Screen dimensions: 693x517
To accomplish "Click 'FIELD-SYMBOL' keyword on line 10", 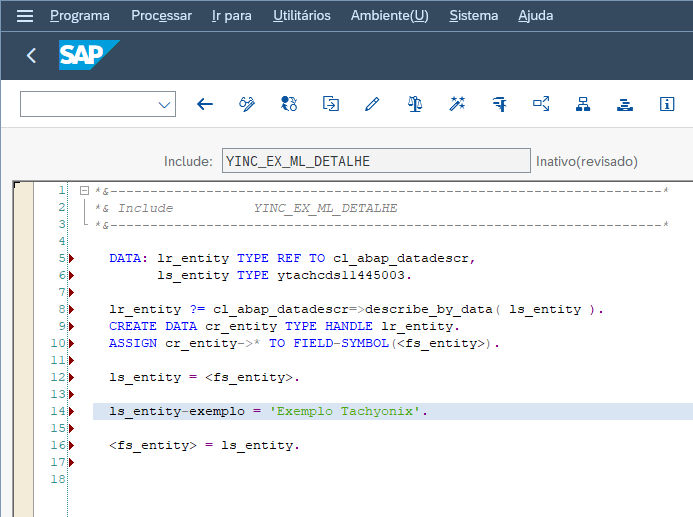I will 341,343.
